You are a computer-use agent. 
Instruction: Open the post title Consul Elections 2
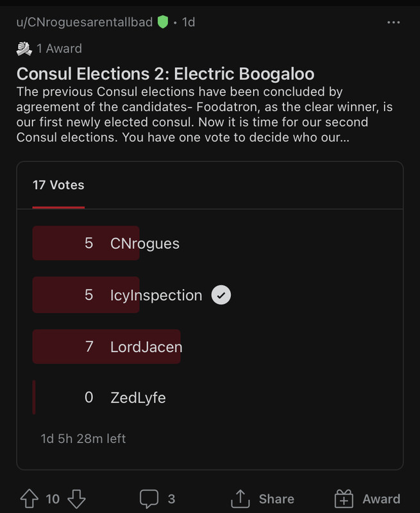[165, 73]
